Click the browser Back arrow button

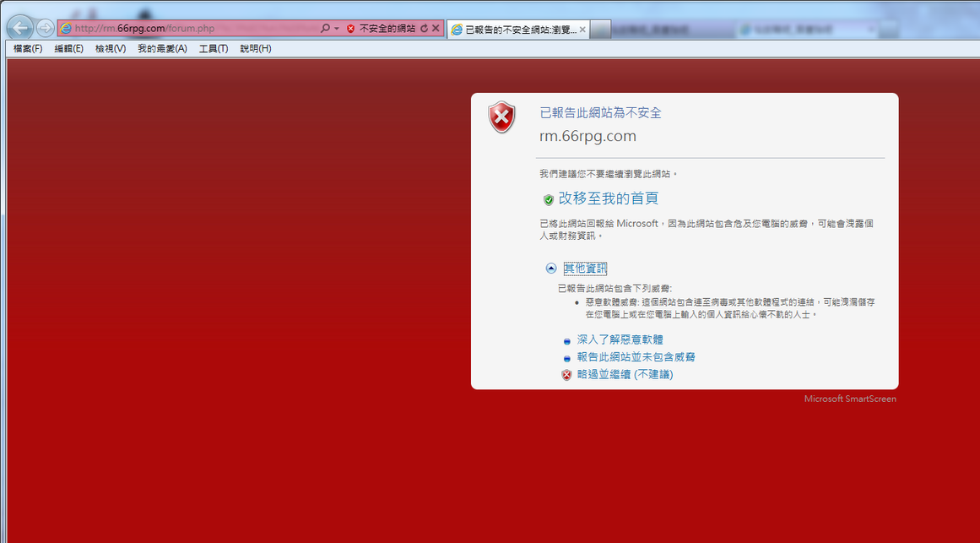[x=20, y=28]
